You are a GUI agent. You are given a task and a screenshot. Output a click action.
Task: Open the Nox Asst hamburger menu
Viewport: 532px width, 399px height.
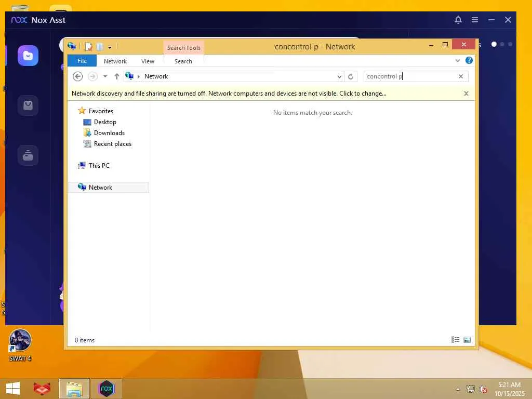[475, 20]
